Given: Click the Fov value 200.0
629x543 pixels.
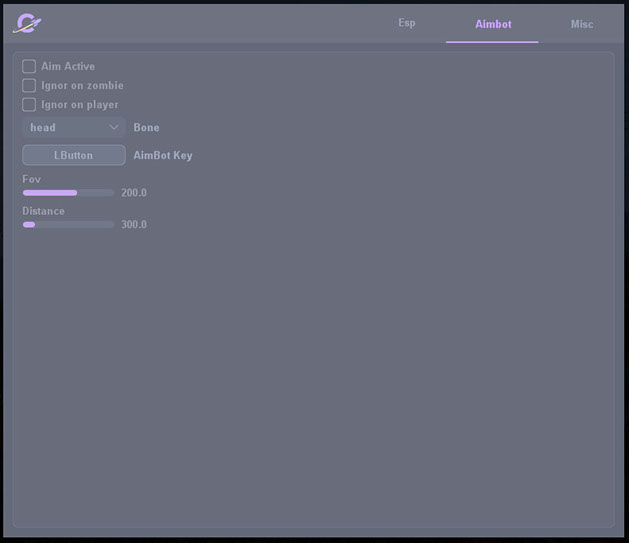Looking at the screenshot, I should [134, 193].
